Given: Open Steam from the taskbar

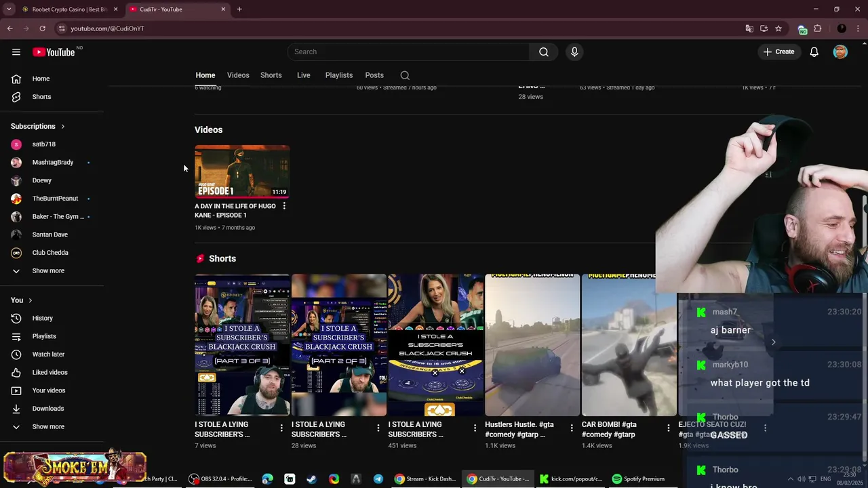Looking at the screenshot, I should 311,479.
